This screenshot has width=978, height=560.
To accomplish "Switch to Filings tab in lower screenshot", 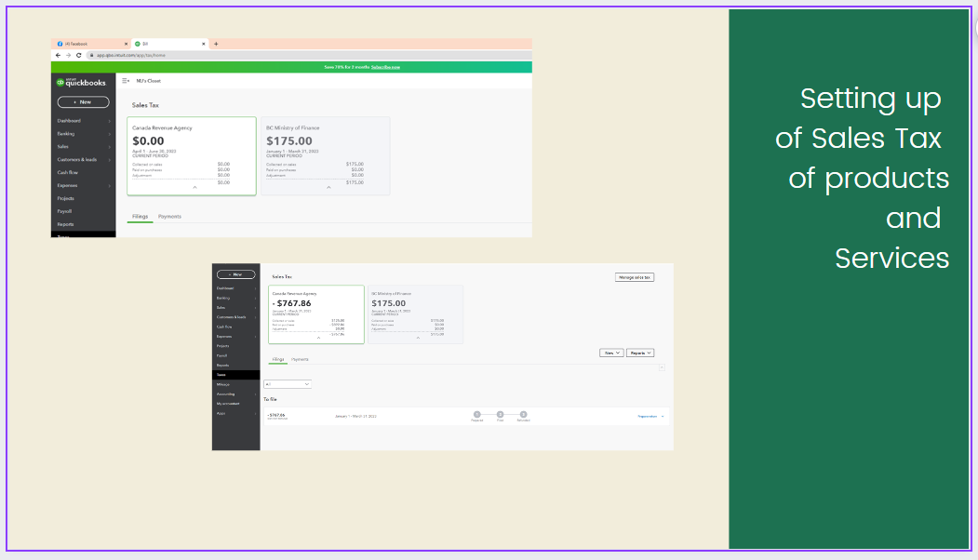I will pos(278,360).
